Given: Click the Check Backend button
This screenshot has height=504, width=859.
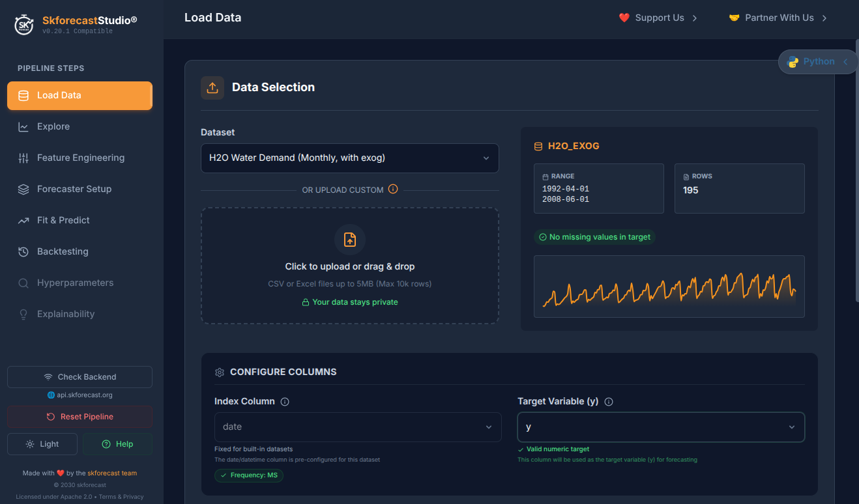Looking at the screenshot, I should click(80, 377).
